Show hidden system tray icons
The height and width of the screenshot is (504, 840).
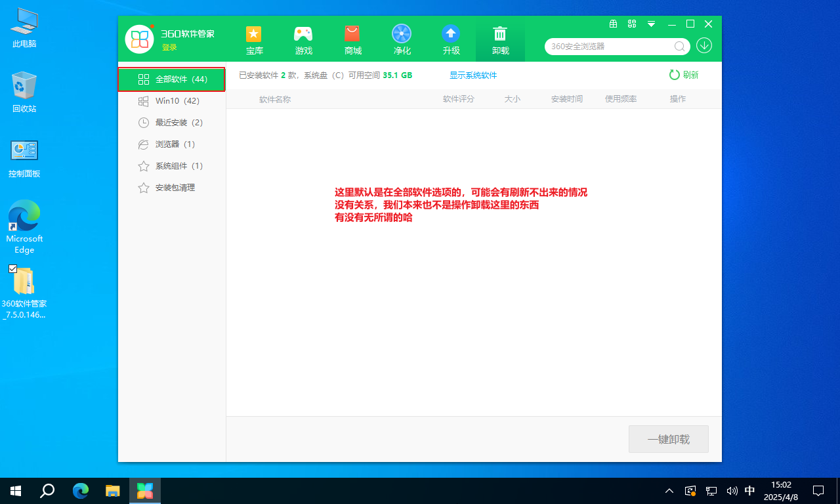[x=669, y=490]
